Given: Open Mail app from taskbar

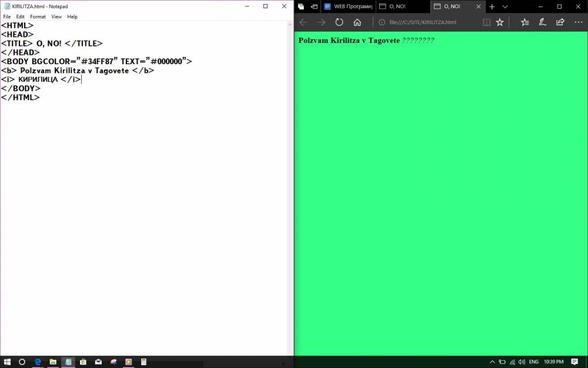Looking at the screenshot, I should (x=98, y=362).
